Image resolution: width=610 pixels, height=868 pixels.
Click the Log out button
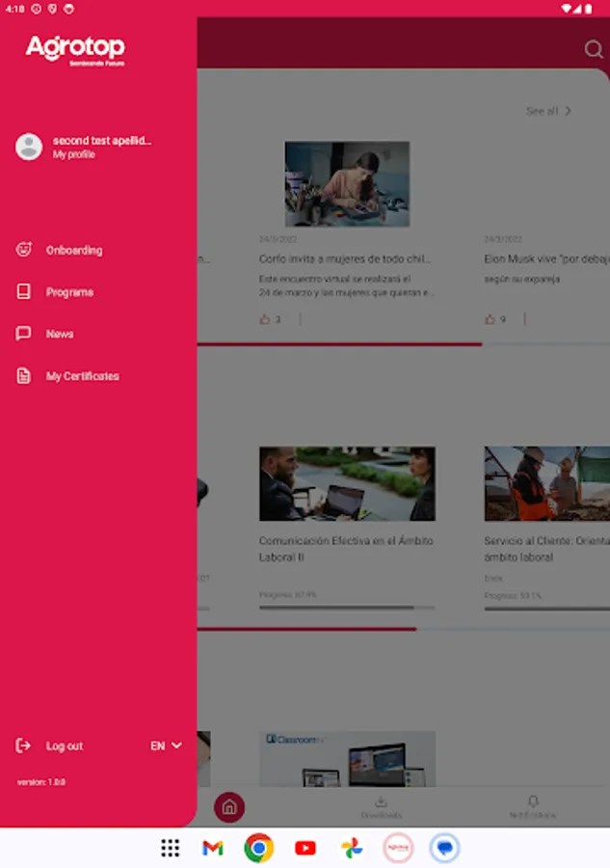coord(65,746)
